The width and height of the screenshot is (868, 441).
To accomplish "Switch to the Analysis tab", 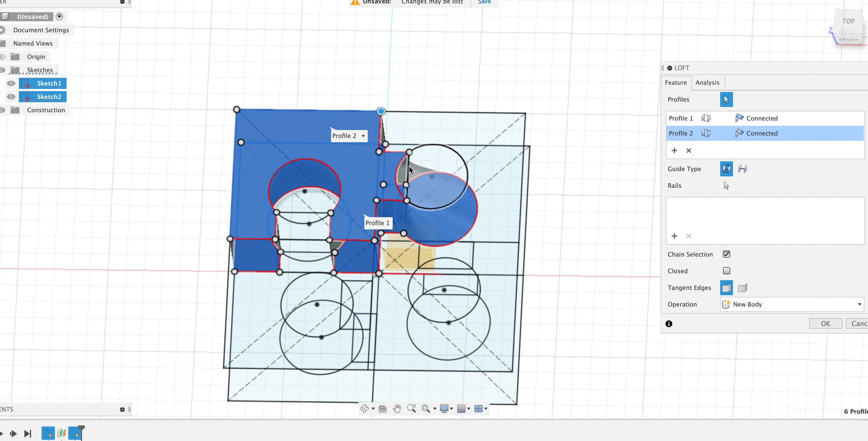I will [x=707, y=83].
